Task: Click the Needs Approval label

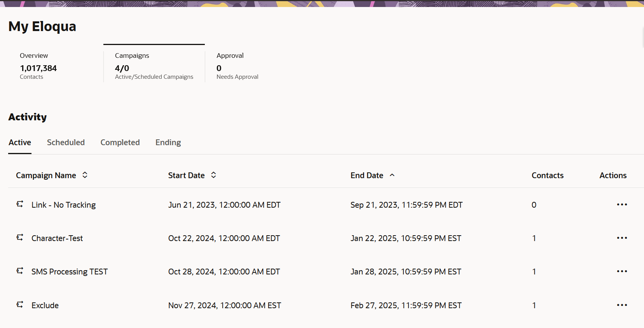Action: [237, 77]
